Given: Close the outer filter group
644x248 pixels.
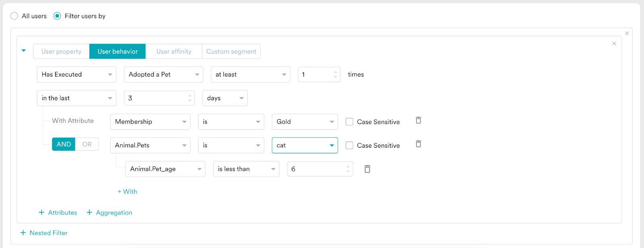Looking at the screenshot, I should (x=627, y=33).
